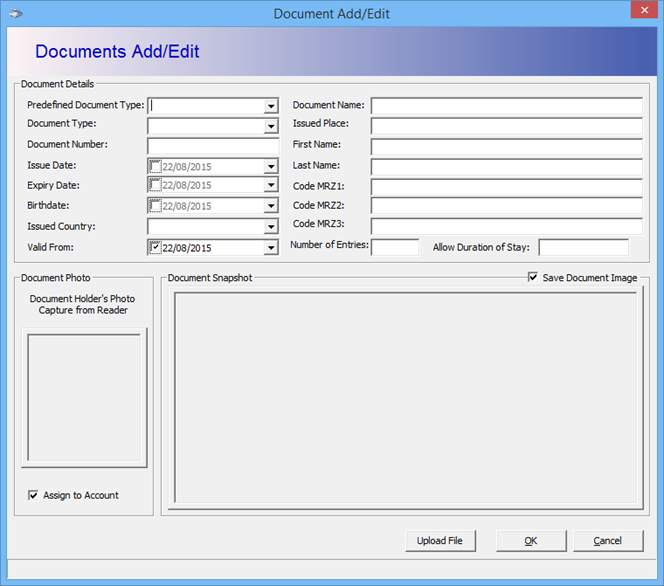Enable the Issue Date checkbox
This screenshot has height=586, width=664.
click(156, 166)
